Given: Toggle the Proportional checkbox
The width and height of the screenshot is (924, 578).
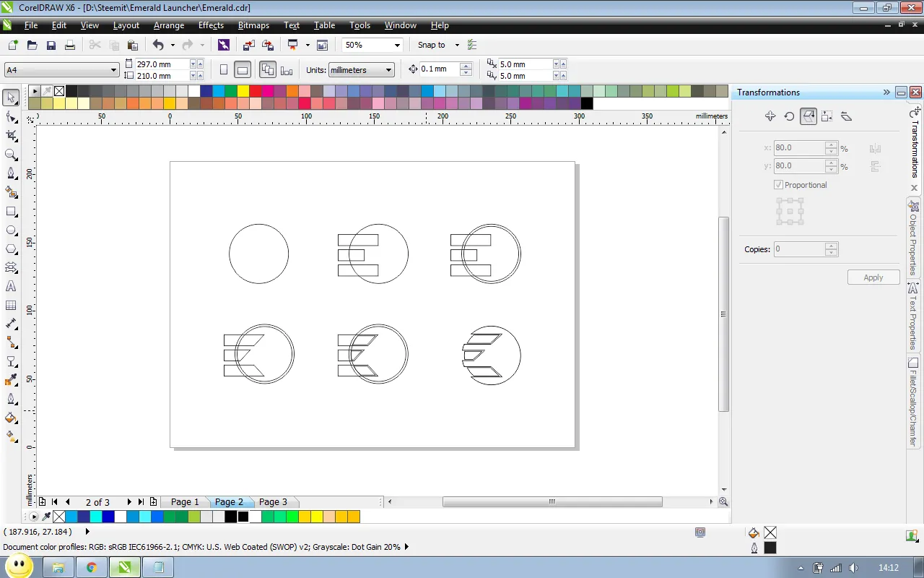Looking at the screenshot, I should [778, 185].
